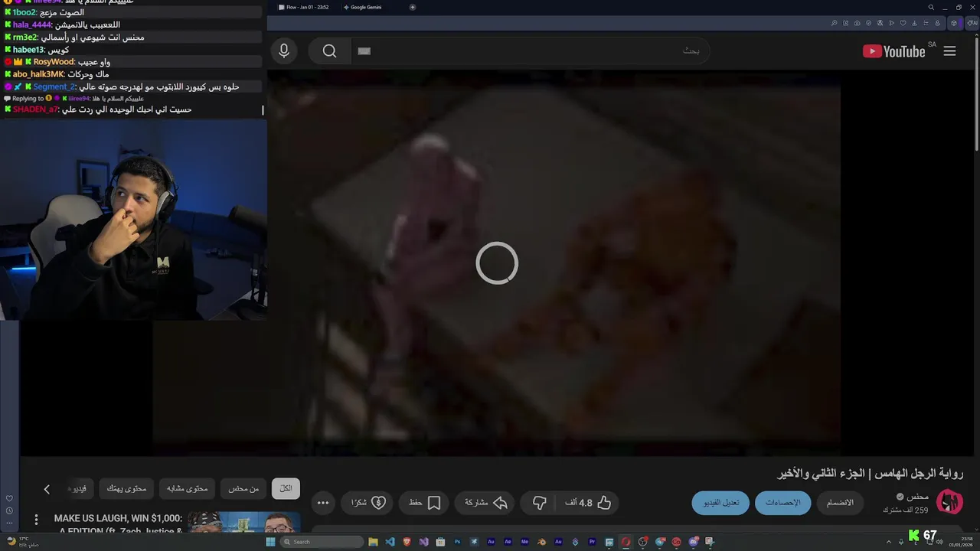980x551 pixels.
Task: Click the YouTube search magnifier icon
Action: click(x=329, y=51)
